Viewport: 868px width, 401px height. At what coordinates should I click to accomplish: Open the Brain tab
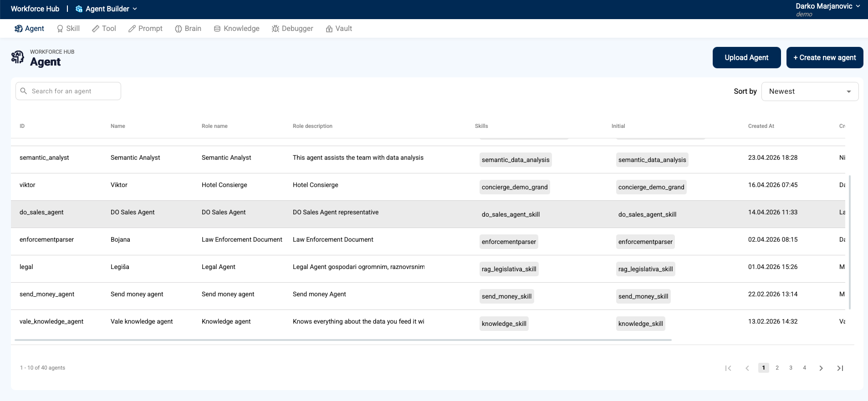[x=188, y=29]
